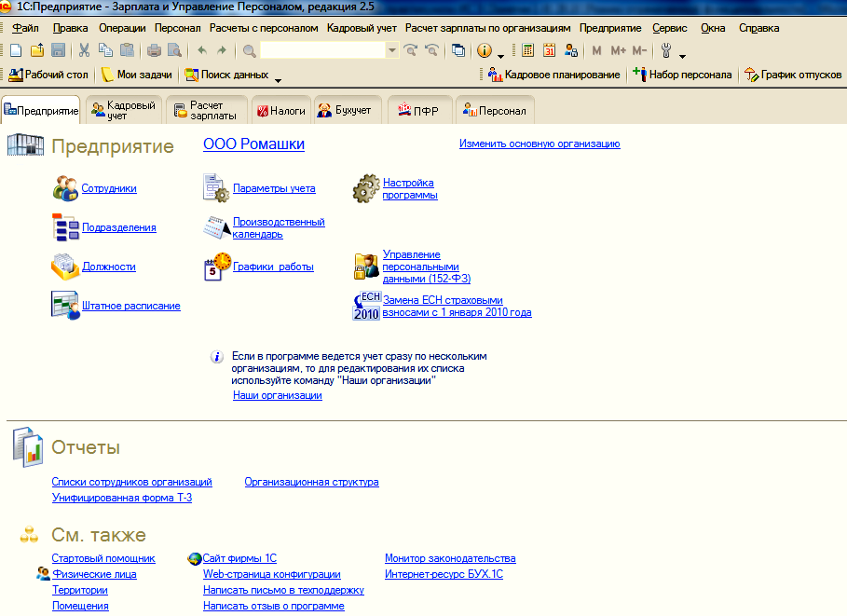
Task: Open the Справка menu
Action: [758, 28]
